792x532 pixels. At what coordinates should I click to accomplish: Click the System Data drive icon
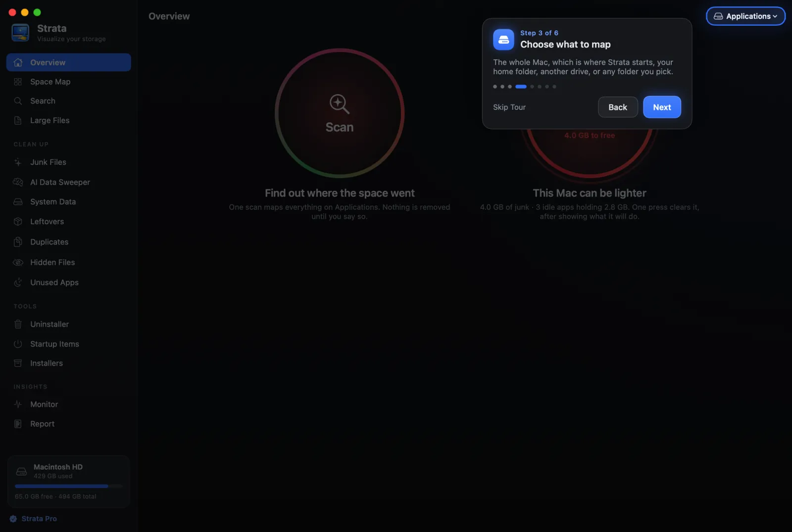[18, 202]
